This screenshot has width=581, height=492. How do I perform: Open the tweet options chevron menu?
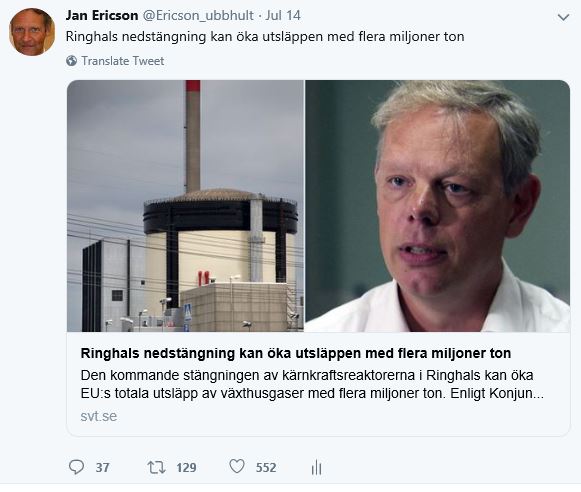click(563, 17)
